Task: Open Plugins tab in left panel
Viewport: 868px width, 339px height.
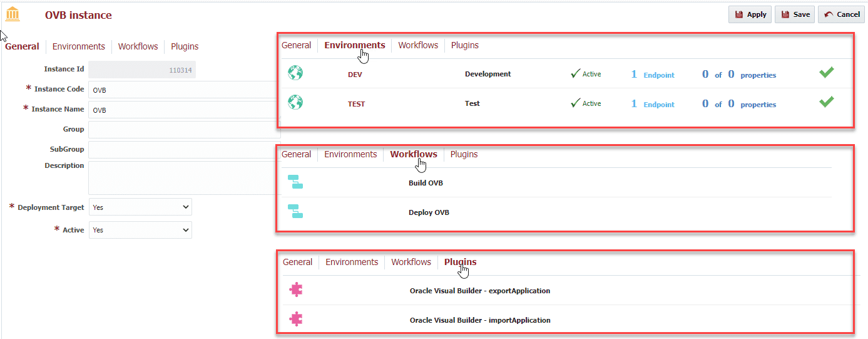Action: click(185, 46)
